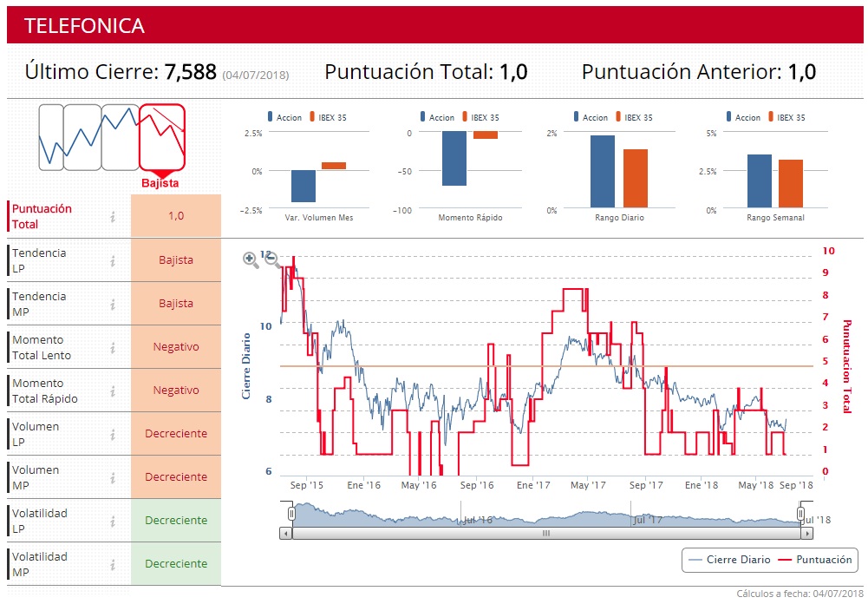The width and height of the screenshot is (868, 604).
Task: Click info icon for Momento Total Rápido
Action: click(x=113, y=391)
